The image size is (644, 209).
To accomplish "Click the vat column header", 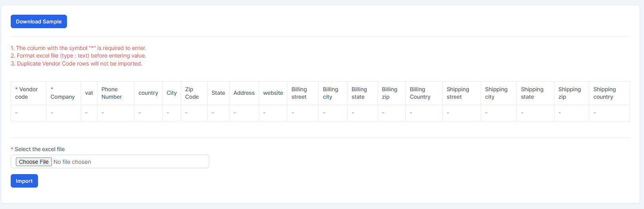I will click(89, 93).
